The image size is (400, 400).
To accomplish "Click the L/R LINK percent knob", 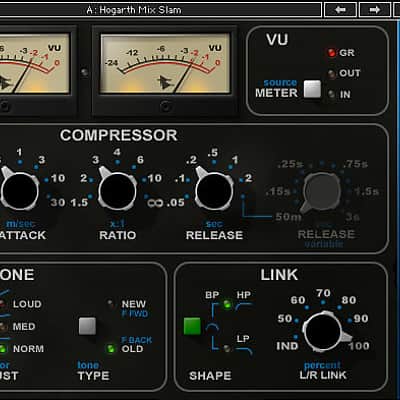I will click(x=323, y=332).
